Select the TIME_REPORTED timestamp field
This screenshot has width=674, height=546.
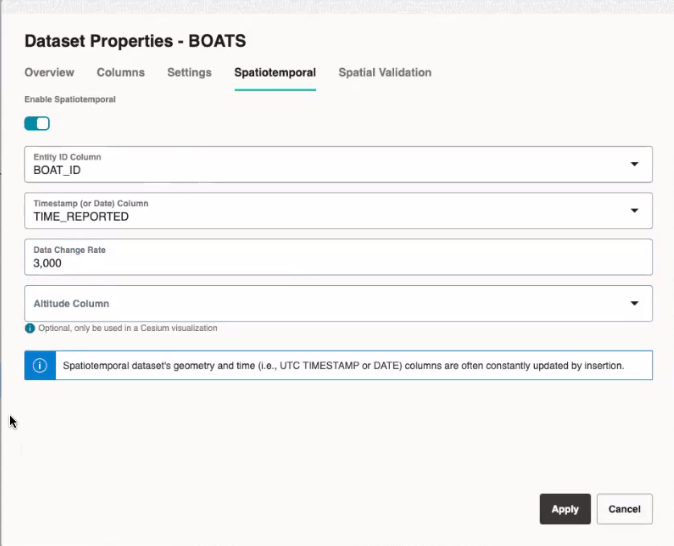338,211
